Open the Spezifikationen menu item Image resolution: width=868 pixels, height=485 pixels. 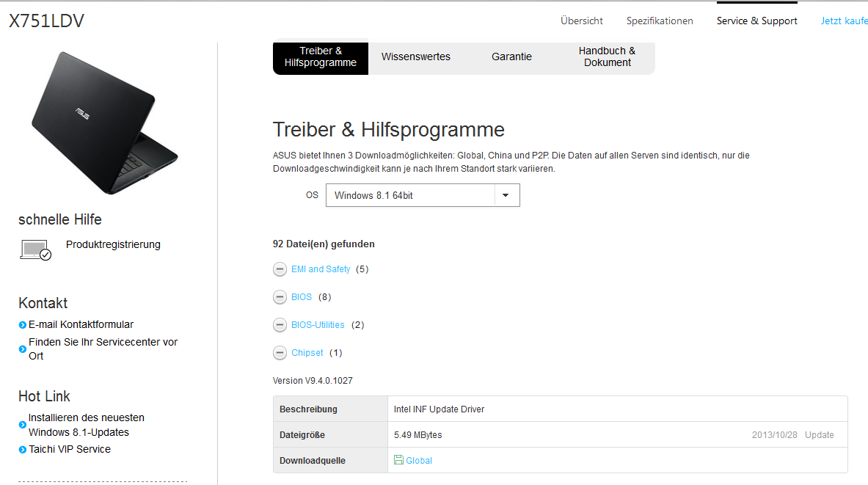click(x=660, y=21)
